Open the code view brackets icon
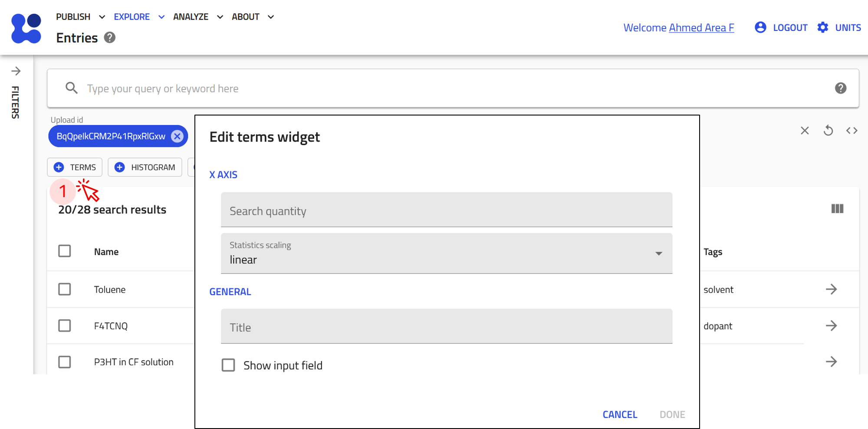The height and width of the screenshot is (429, 868). [x=852, y=131]
